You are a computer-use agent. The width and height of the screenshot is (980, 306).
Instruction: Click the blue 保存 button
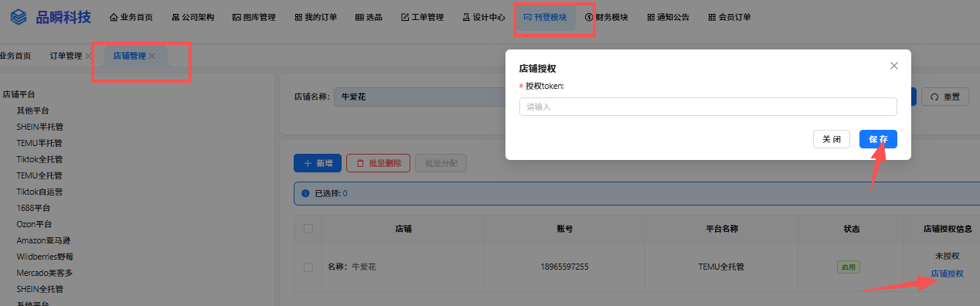pyautogui.click(x=878, y=139)
